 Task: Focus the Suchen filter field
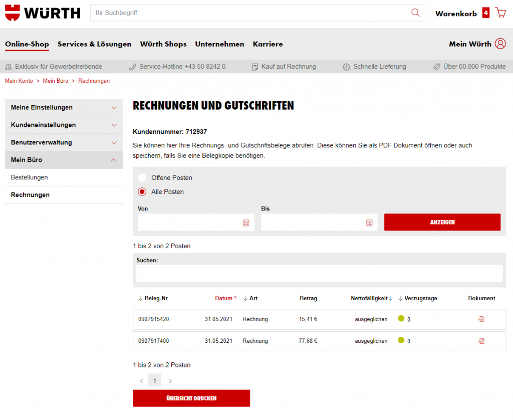(x=319, y=273)
